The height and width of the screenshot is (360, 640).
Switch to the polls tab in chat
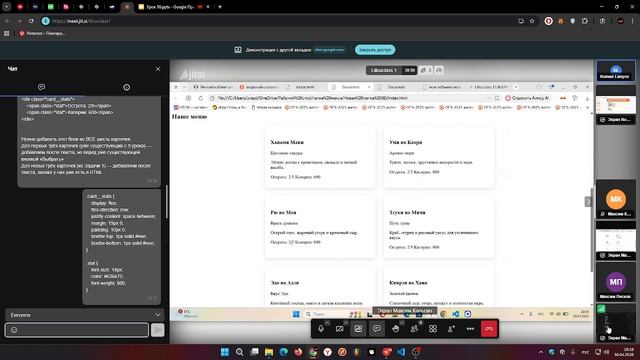point(127,87)
